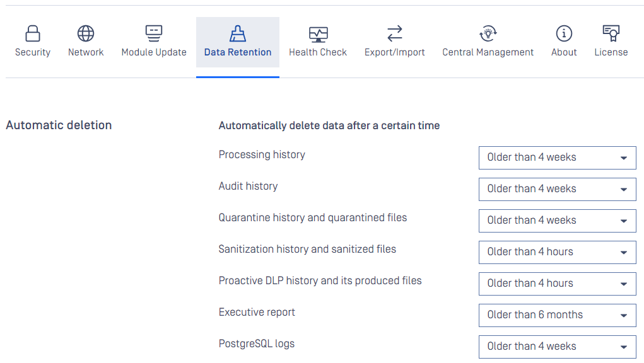
Task: Open Sanitization history retention dropdown
Action: pyautogui.click(x=558, y=252)
